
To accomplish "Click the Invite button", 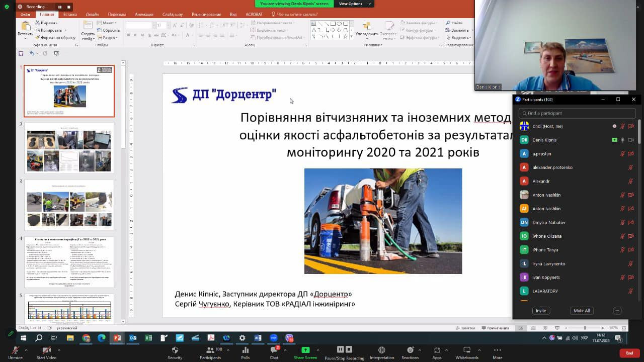I will tap(541, 311).
